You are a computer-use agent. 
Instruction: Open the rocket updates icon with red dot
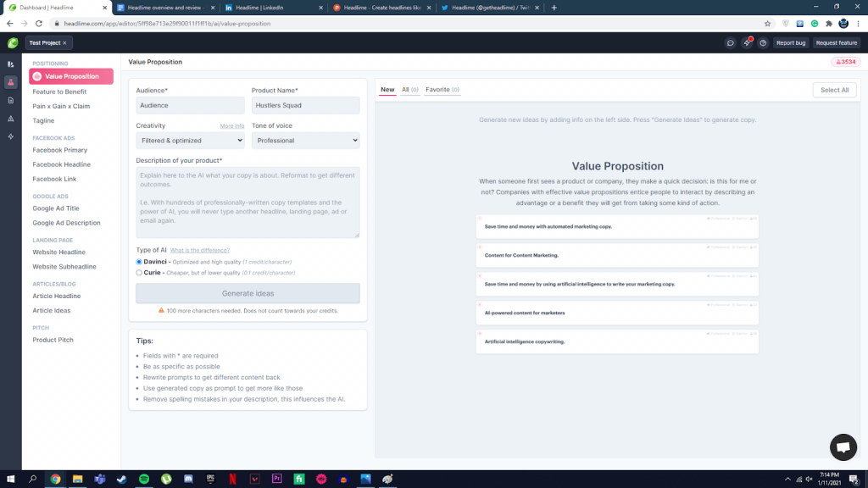point(747,42)
